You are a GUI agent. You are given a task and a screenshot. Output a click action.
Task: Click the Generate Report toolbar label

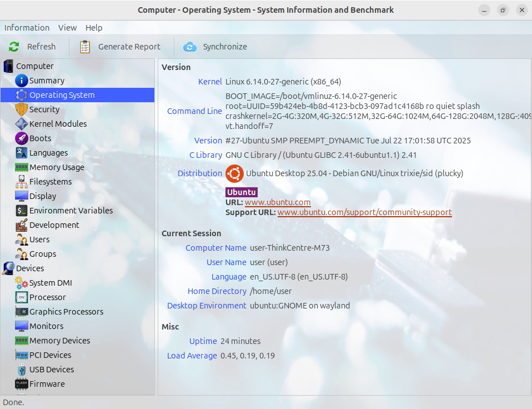pos(129,47)
